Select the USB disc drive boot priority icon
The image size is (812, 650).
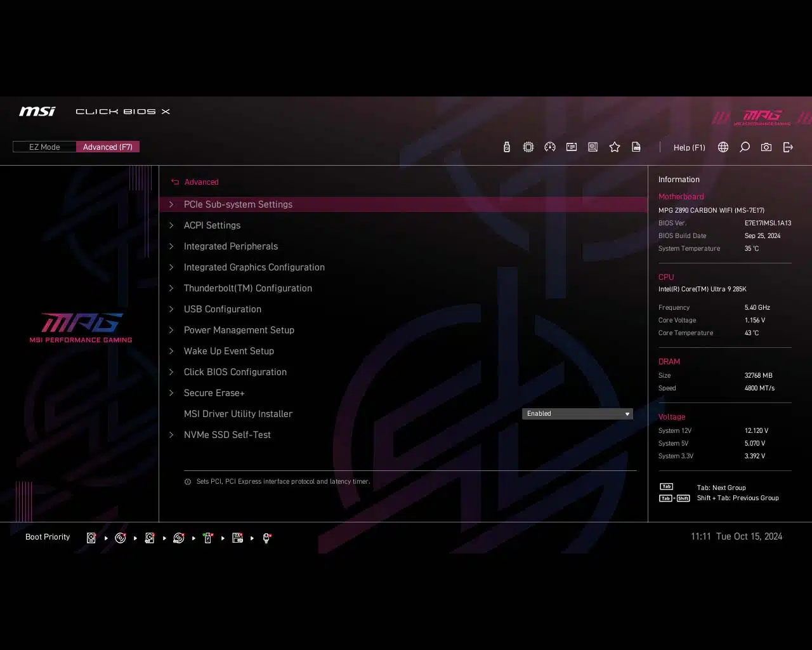point(179,538)
